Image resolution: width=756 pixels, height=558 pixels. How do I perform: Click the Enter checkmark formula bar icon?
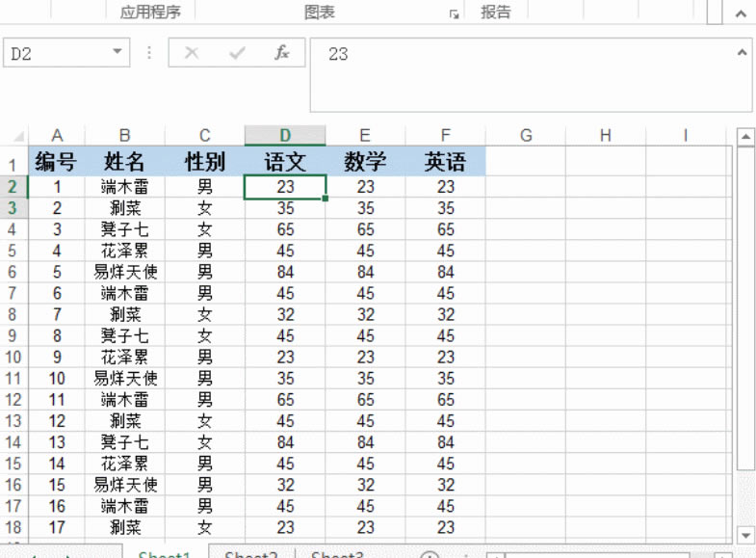(237, 53)
